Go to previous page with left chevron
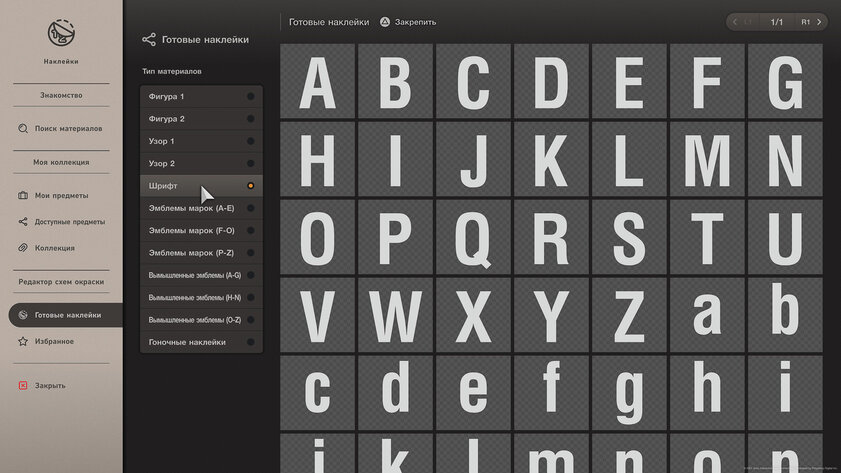841x473 pixels. click(x=735, y=22)
